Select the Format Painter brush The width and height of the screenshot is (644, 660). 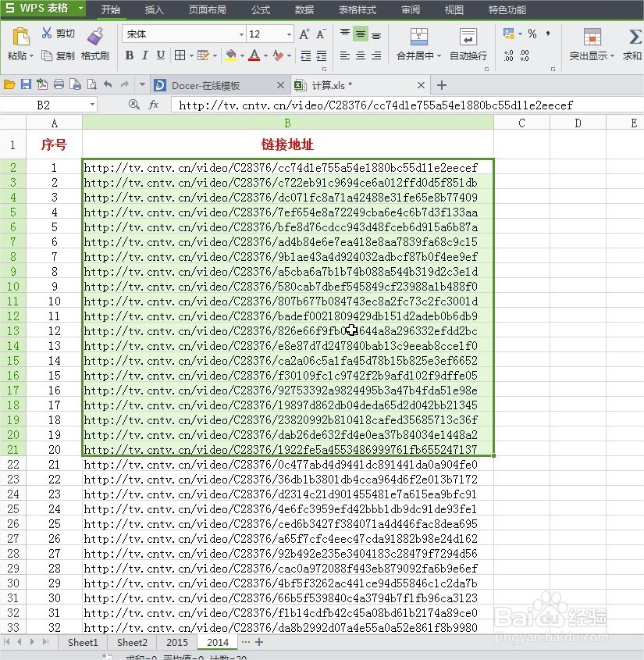point(95,37)
